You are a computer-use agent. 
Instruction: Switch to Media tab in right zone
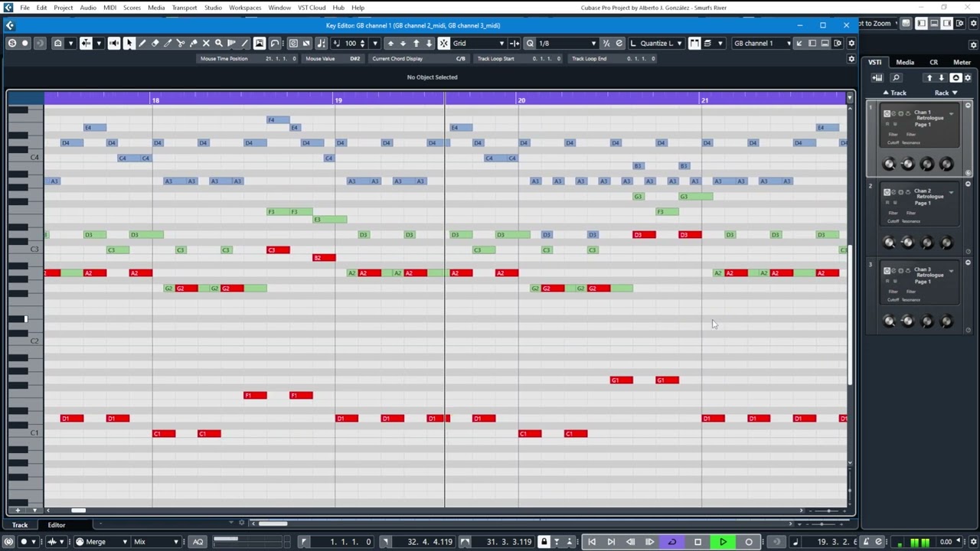point(905,62)
